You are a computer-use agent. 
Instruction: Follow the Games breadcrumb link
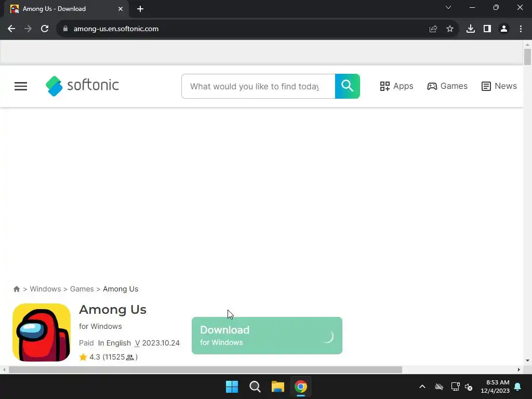[x=82, y=289]
